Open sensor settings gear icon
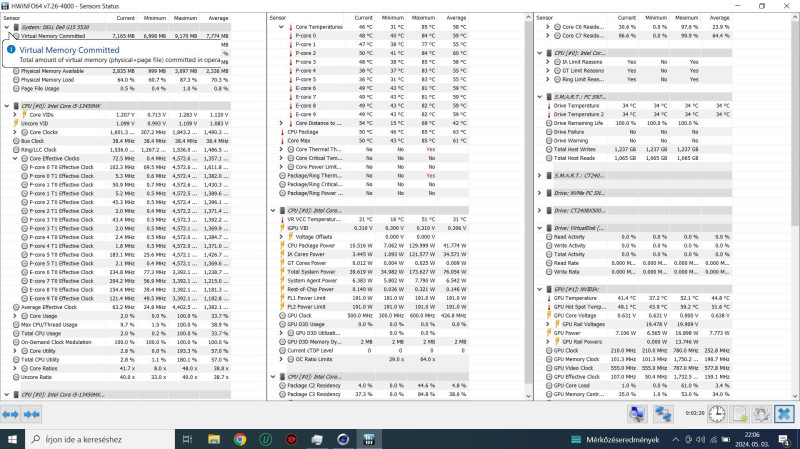 tap(761, 414)
